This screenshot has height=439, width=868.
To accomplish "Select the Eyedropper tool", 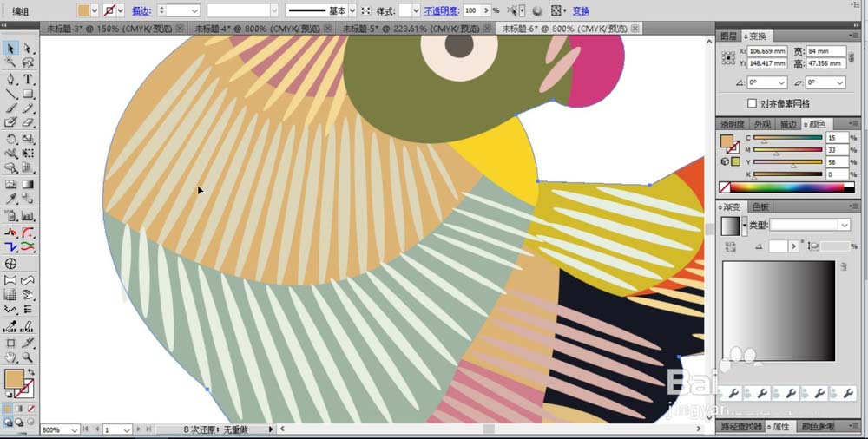I will [10, 199].
